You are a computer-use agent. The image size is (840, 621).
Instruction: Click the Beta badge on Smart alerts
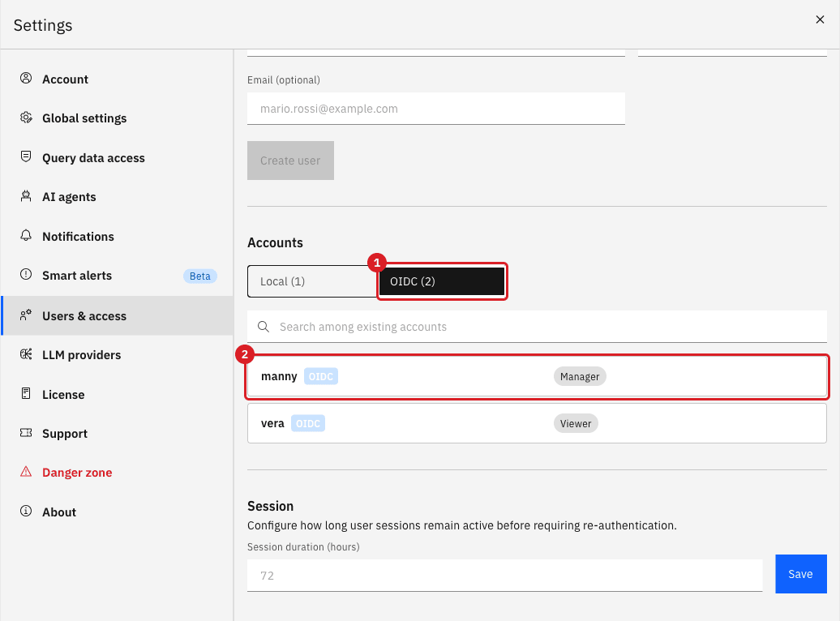click(199, 276)
